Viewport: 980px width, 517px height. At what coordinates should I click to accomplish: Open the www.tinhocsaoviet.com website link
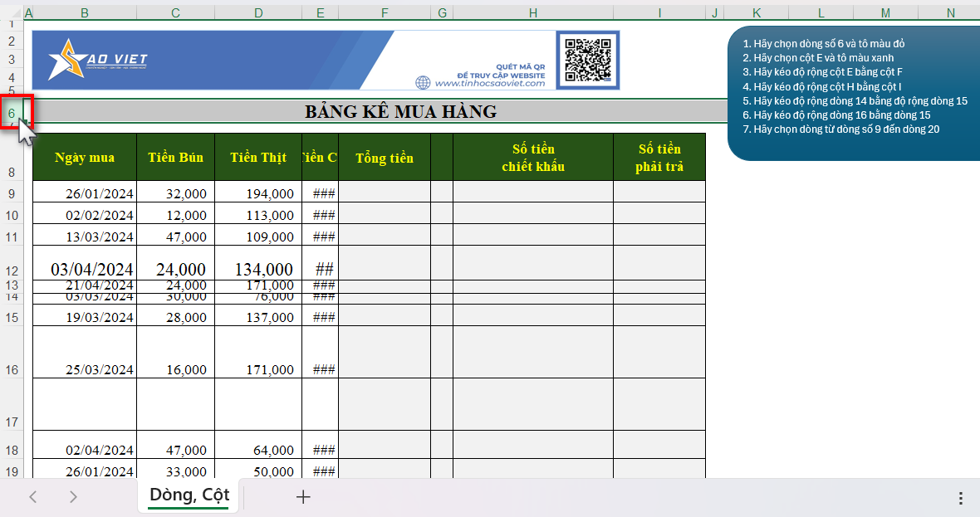point(490,83)
